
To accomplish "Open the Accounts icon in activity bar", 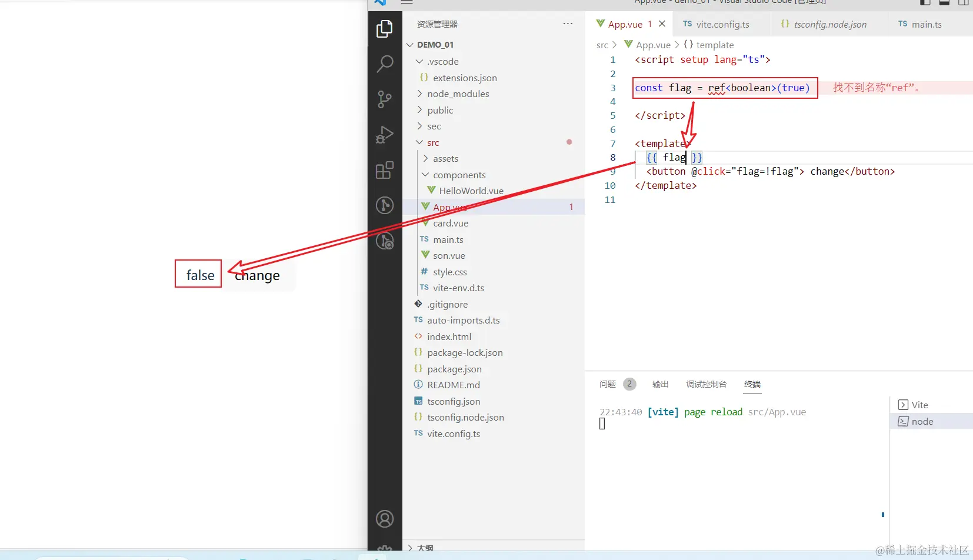I will pyautogui.click(x=385, y=519).
